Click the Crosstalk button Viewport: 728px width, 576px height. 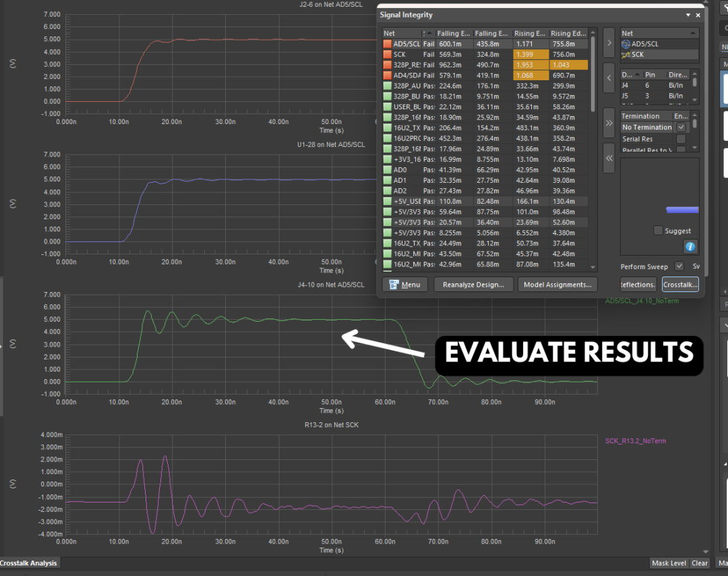[680, 285]
